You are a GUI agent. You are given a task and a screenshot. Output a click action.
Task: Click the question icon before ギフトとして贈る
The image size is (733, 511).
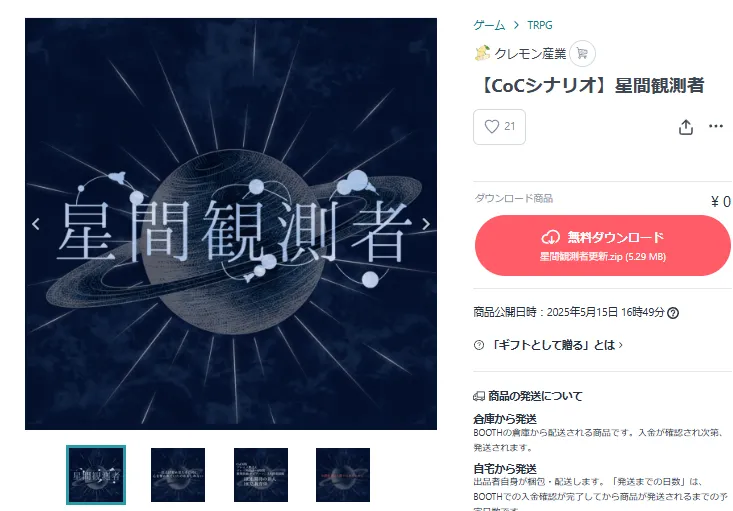click(479, 345)
